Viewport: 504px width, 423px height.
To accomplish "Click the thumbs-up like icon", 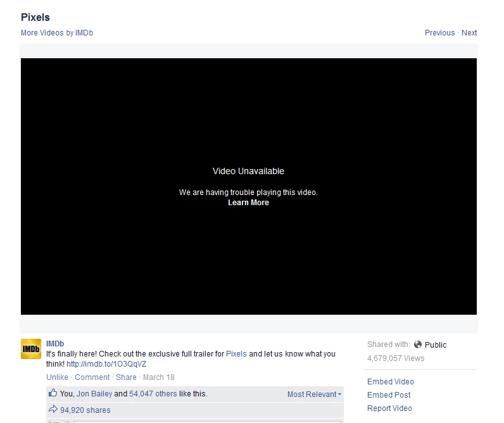I will pos(53,393).
